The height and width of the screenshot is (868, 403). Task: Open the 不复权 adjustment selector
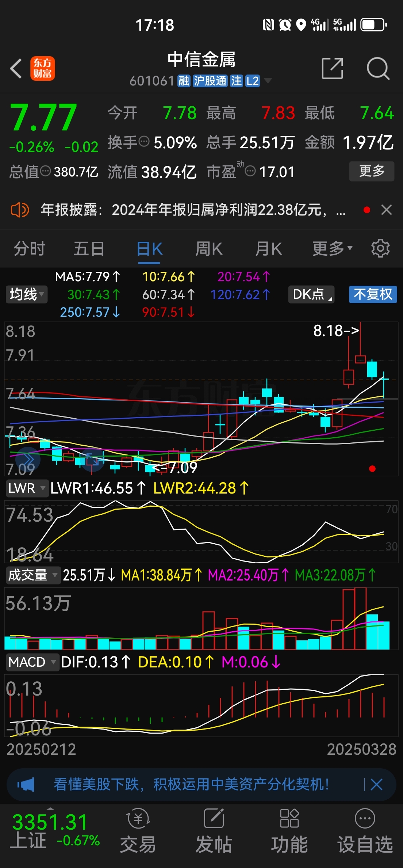373,294
